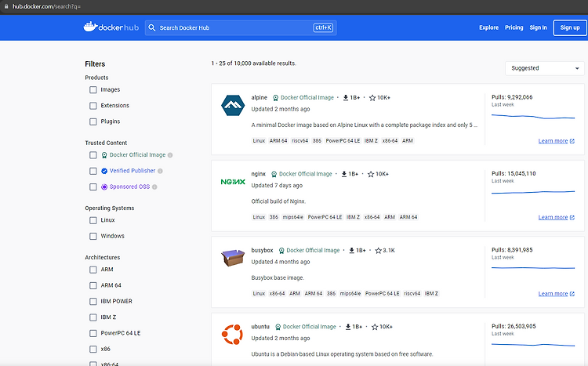
Task: Click the search magnifier icon
Action: (x=152, y=27)
